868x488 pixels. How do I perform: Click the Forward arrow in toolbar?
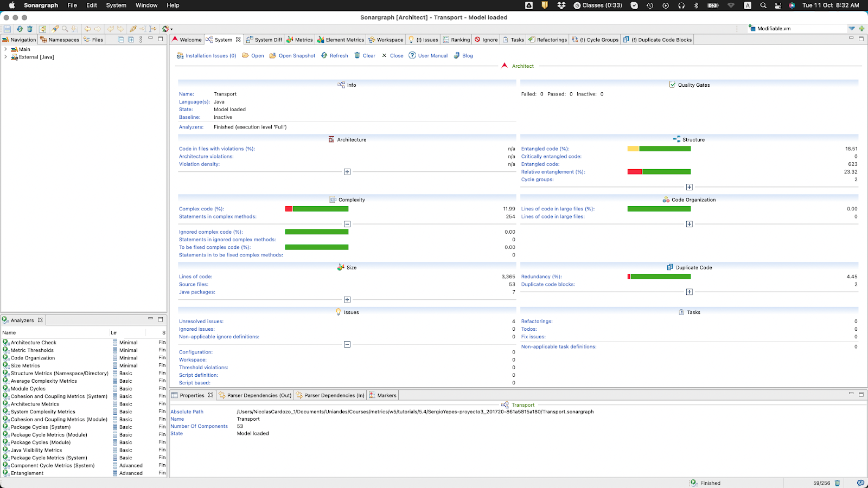pos(98,29)
